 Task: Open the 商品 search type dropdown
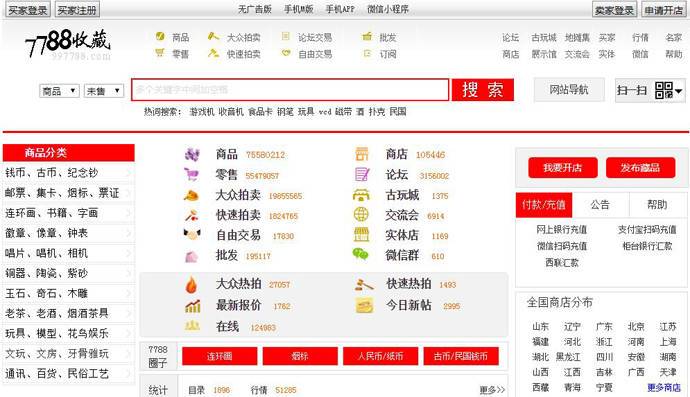[x=59, y=91]
